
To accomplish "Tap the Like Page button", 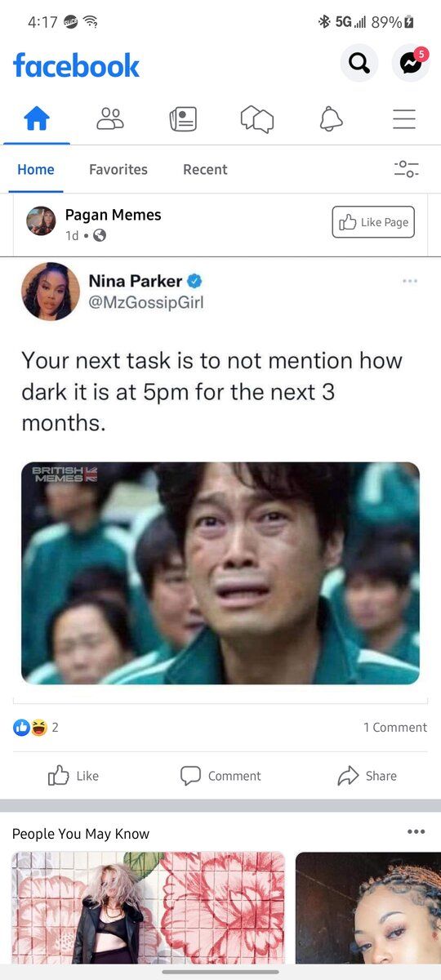I will point(373,222).
